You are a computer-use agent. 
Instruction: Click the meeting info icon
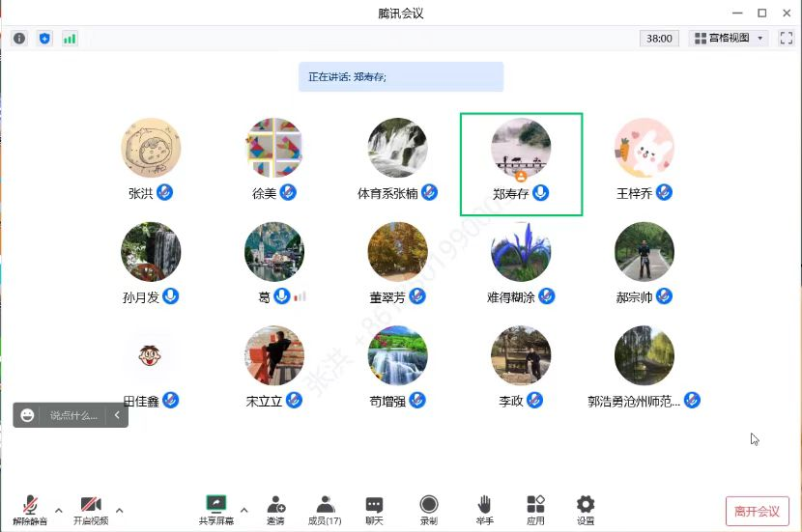tap(19, 39)
